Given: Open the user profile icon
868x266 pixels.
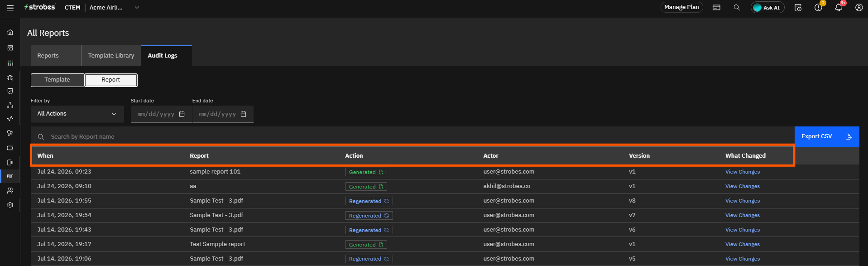Looking at the screenshot, I should point(859,8).
